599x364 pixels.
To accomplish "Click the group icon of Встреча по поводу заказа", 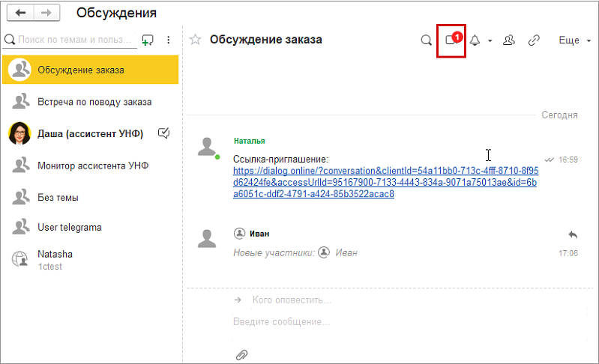I will point(21,101).
